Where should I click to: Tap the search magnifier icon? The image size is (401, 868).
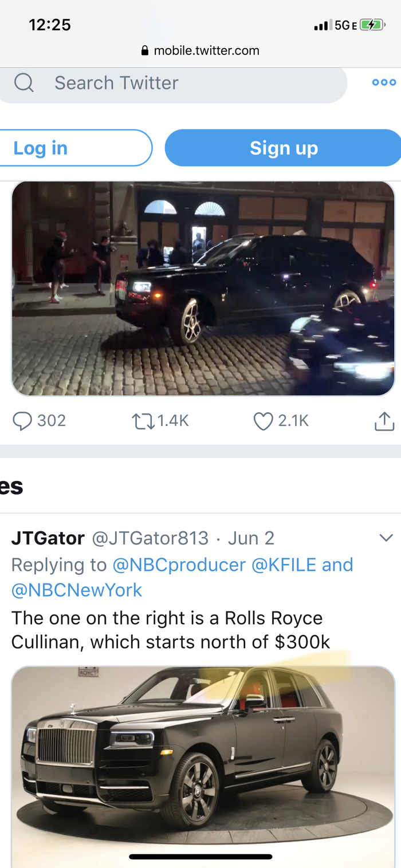[24, 83]
